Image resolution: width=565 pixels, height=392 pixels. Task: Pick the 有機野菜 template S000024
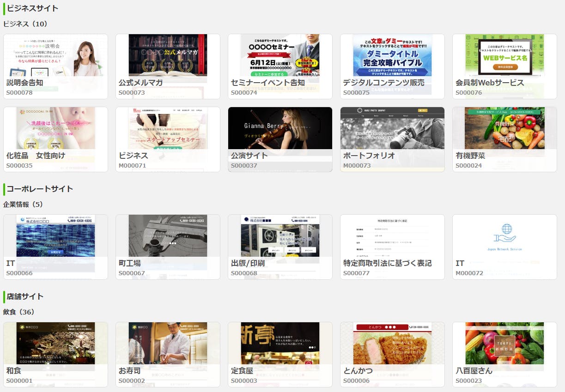(504, 139)
